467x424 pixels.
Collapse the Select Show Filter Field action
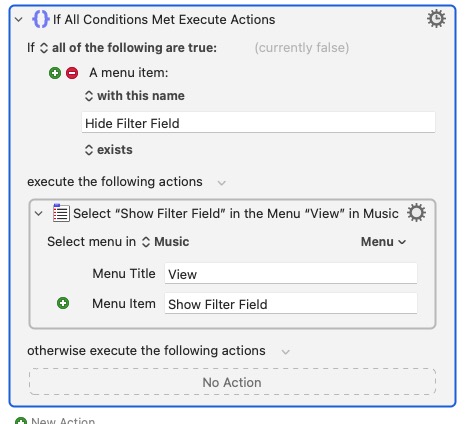click(x=39, y=213)
